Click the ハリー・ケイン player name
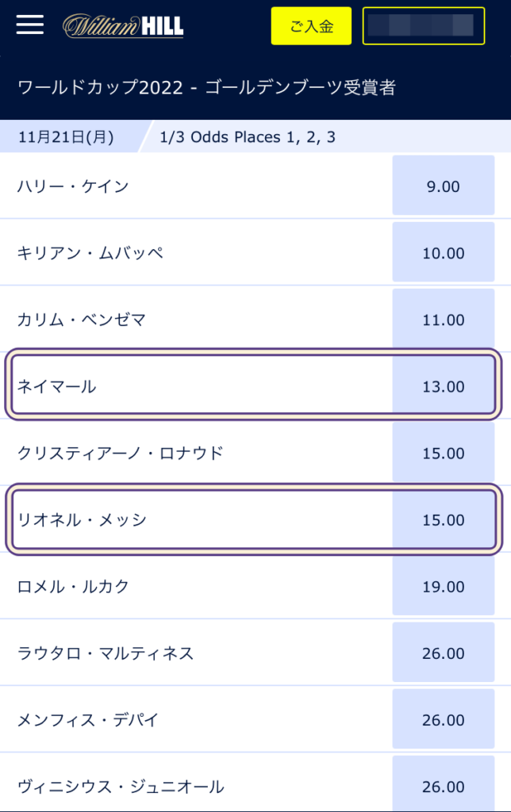This screenshot has width=511, height=812. [72, 186]
